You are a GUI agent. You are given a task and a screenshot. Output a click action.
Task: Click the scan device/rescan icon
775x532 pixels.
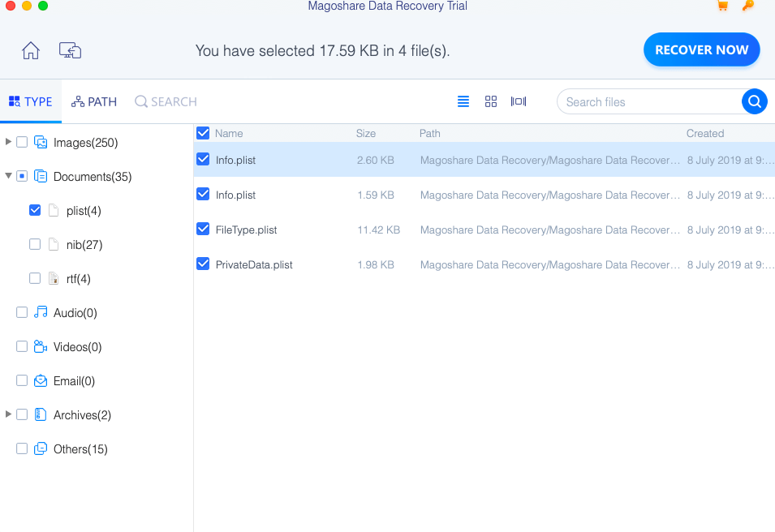coord(70,50)
